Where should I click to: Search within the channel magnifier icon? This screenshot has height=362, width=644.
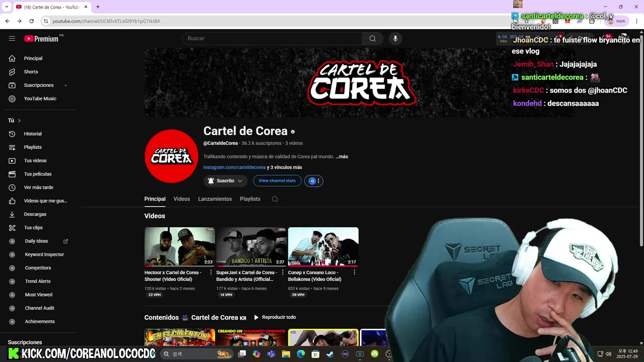275,199
